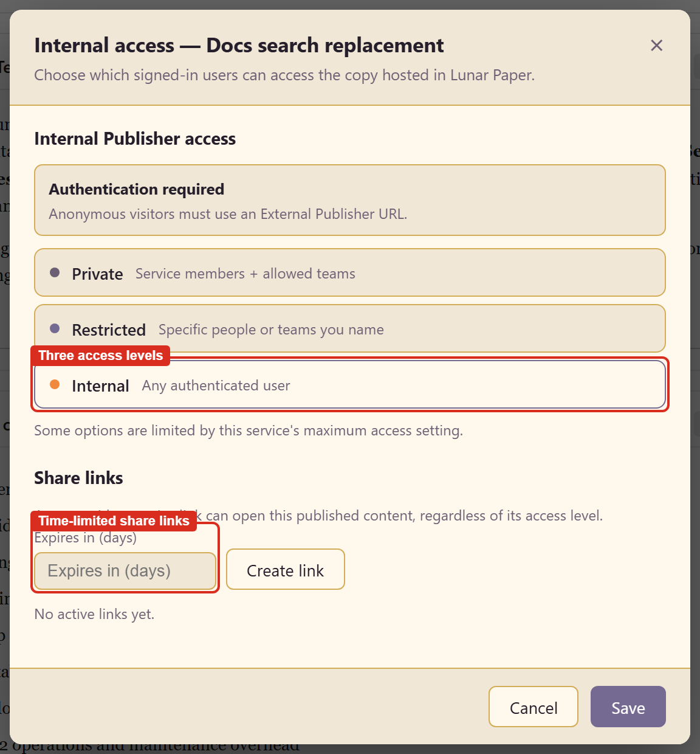The image size is (700, 754).
Task: Click the dialog title 'Internal access — Docs search replacement'
Action: 239,46
